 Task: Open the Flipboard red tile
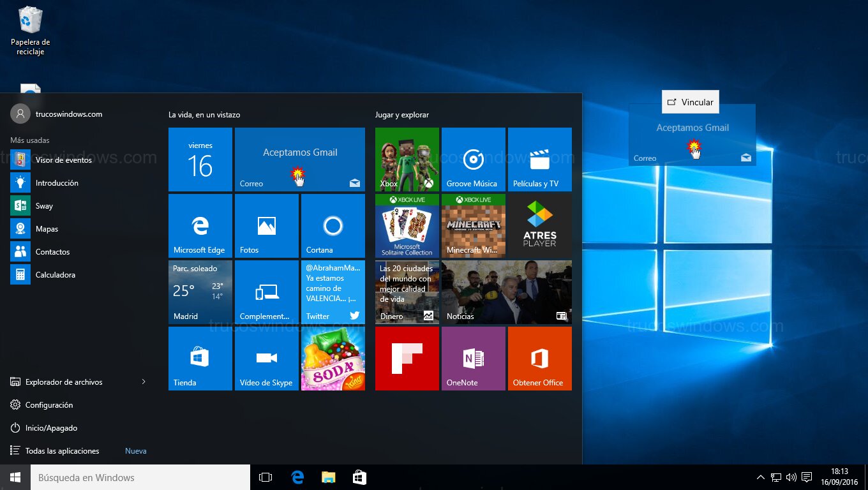[407, 359]
